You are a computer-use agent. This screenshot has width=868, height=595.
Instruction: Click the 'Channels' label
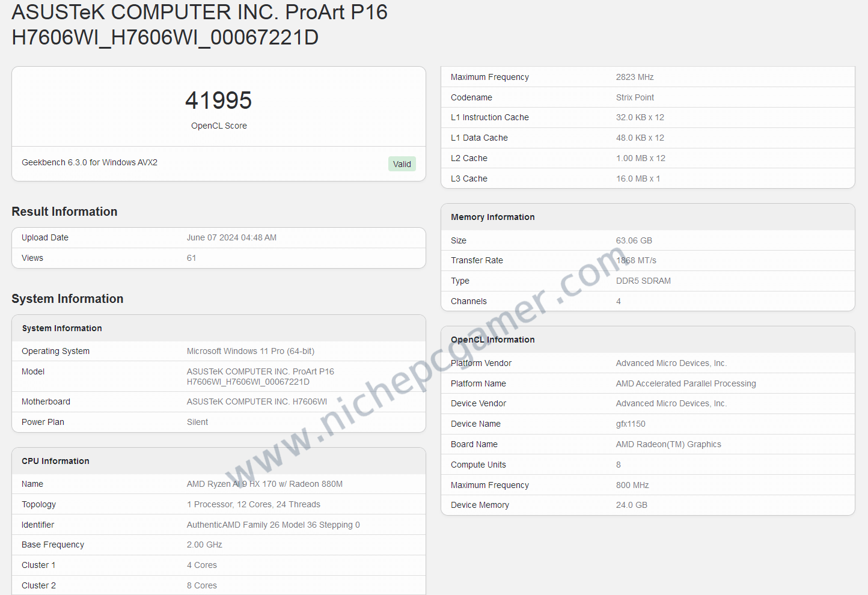tap(469, 301)
